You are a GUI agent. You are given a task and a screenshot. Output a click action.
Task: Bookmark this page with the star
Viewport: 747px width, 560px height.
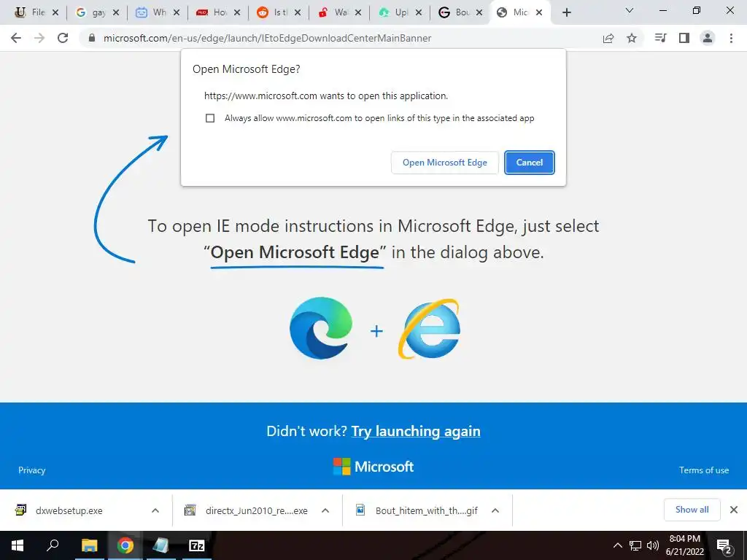[x=632, y=38]
